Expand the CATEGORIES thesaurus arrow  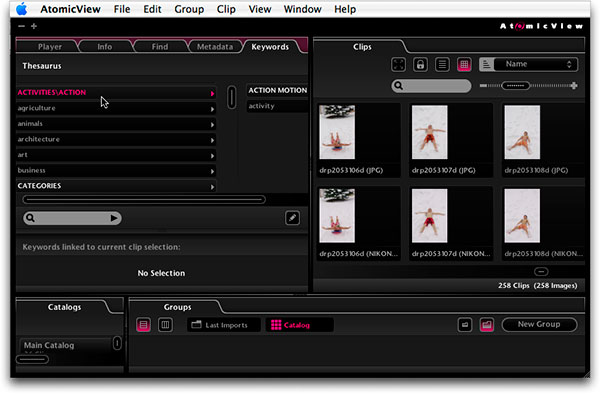pyautogui.click(x=212, y=187)
